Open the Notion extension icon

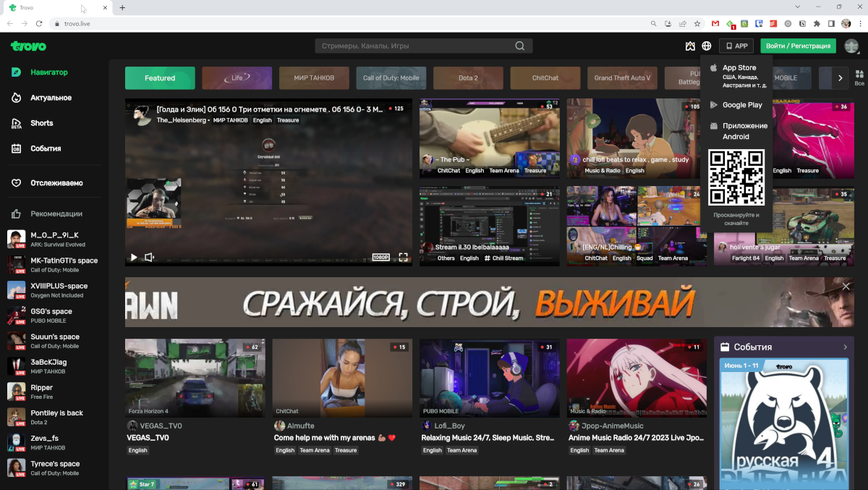tap(803, 24)
